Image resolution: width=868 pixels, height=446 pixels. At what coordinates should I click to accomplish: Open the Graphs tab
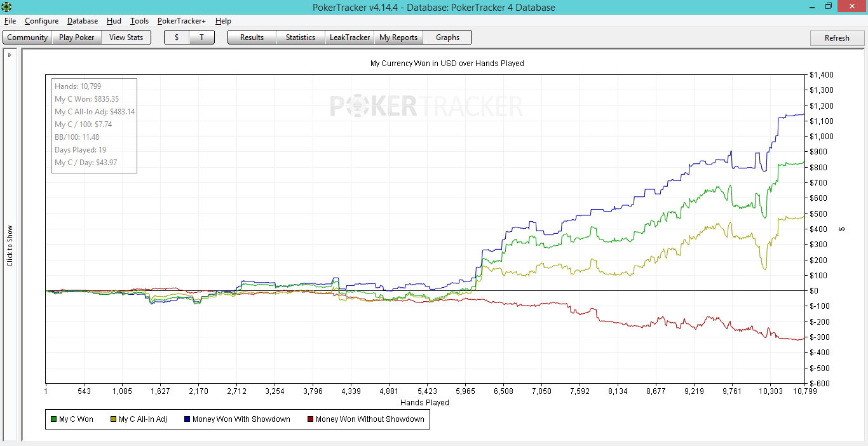(x=447, y=37)
